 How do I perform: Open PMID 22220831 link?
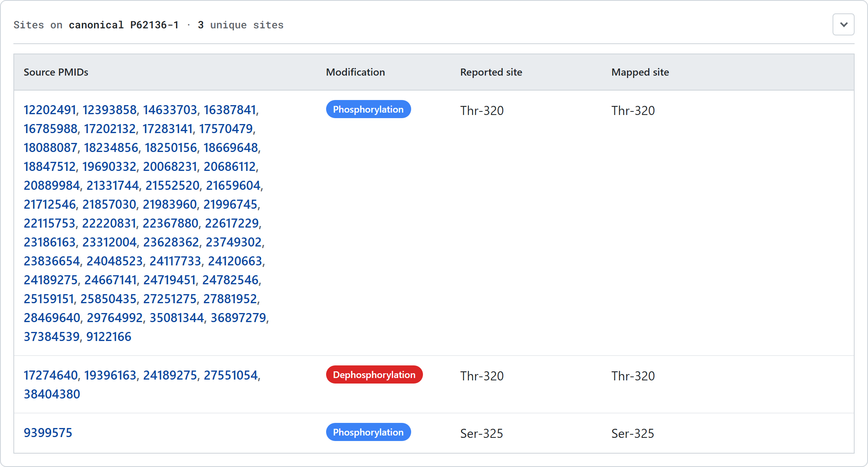pos(109,223)
